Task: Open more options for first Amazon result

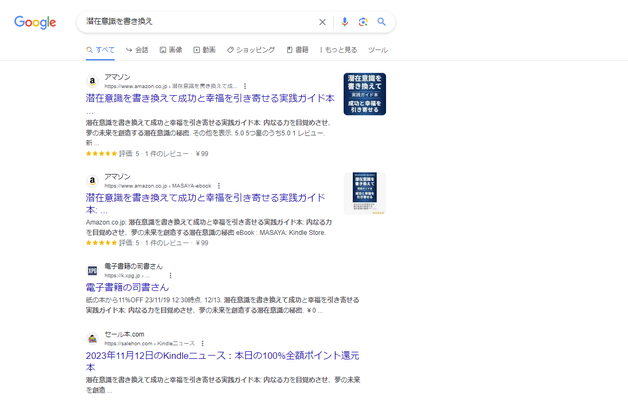Action: pos(245,86)
